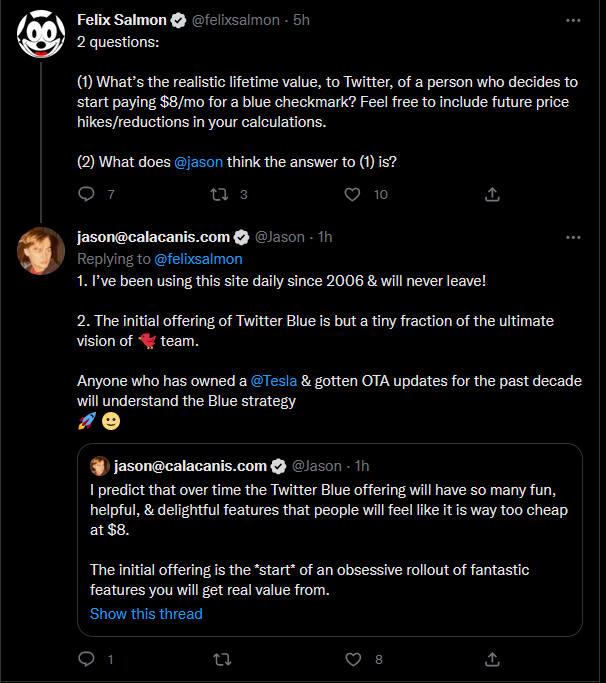Share Felix Salmon's tweet
The height and width of the screenshot is (683, 606).
point(492,194)
